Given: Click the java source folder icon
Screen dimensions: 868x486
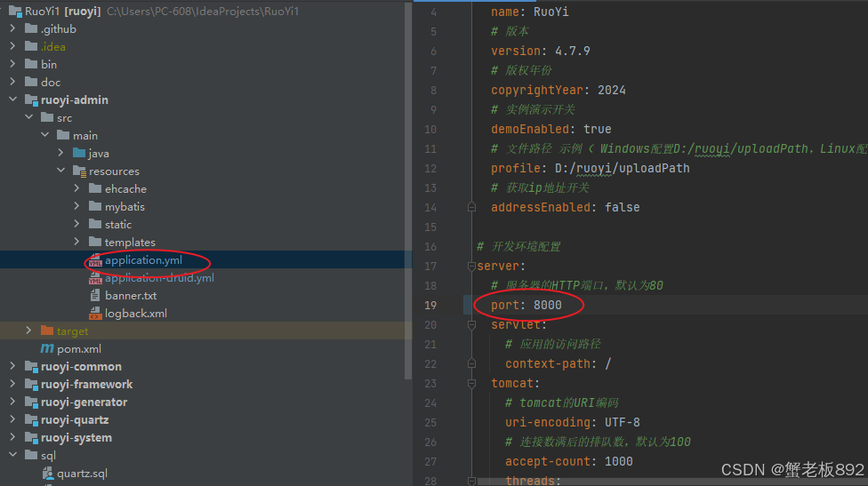Looking at the screenshot, I should pos(79,153).
